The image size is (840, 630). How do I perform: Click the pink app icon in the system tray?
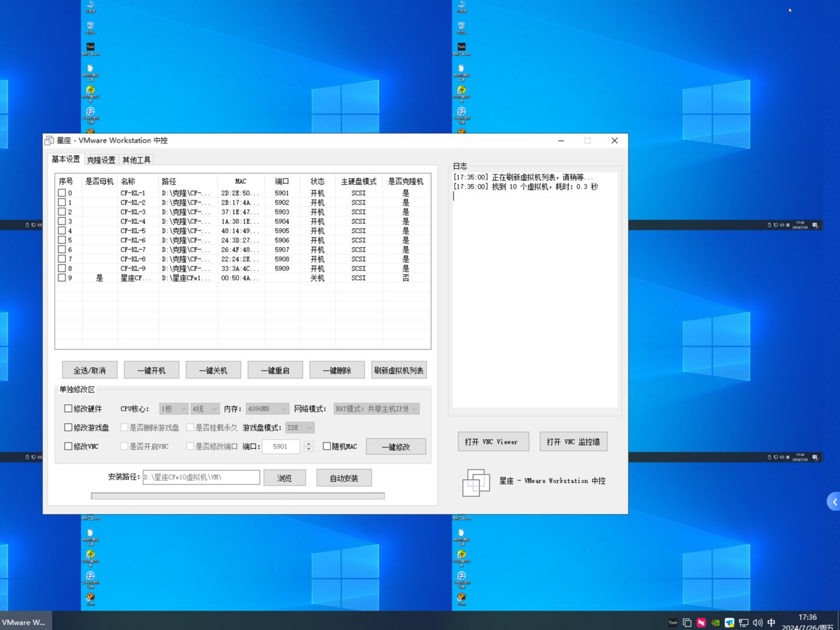tap(701, 622)
